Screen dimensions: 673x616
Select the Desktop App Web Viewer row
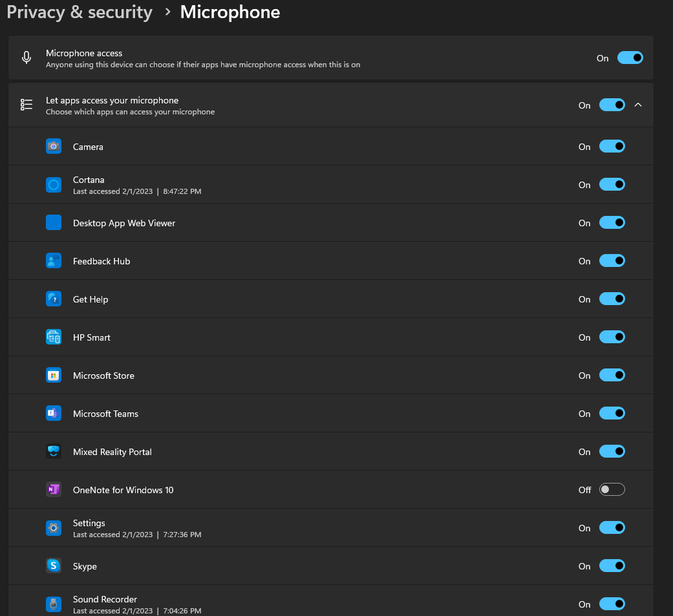(x=331, y=223)
